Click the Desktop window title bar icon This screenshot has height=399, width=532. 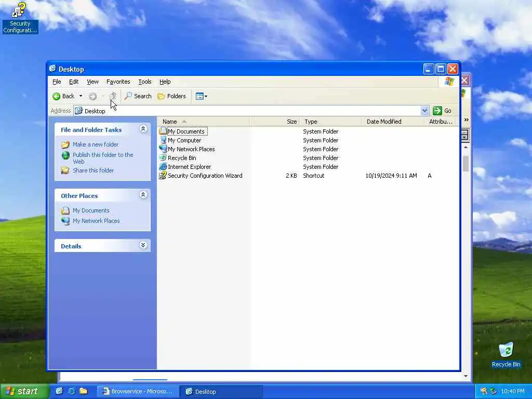(x=52, y=69)
